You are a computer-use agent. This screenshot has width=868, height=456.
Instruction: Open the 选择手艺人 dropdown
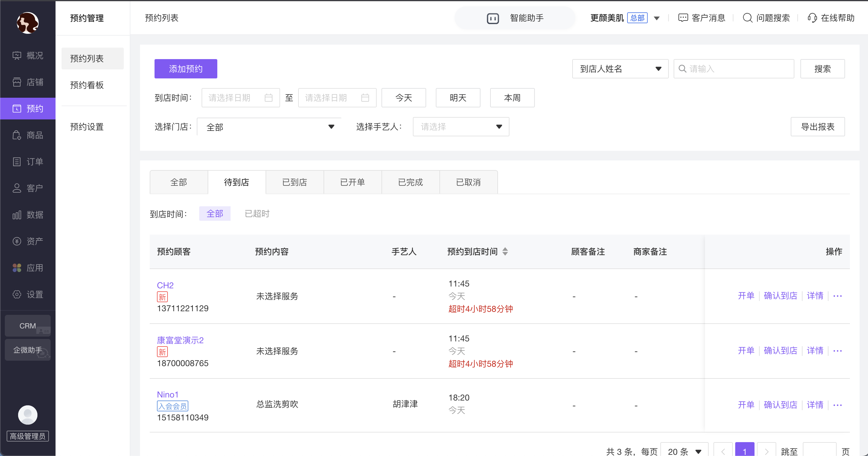pos(461,127)
